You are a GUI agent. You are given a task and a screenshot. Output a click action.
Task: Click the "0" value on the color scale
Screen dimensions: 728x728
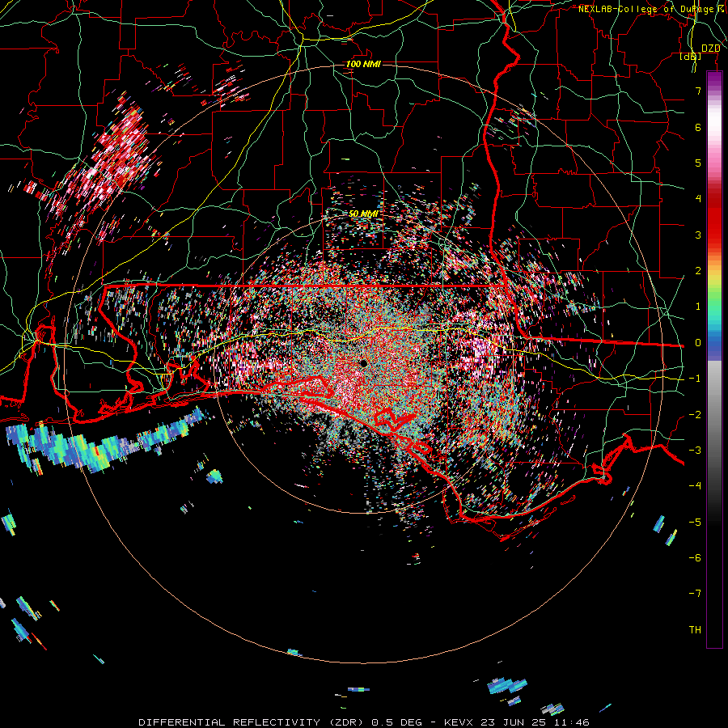698,343
